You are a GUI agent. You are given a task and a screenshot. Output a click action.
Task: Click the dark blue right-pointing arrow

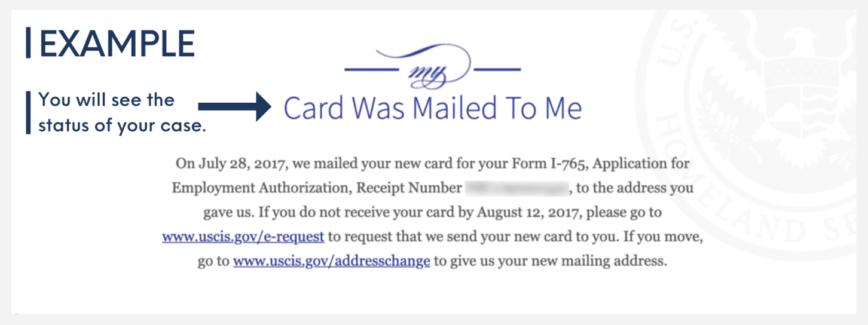pos(235,106)
